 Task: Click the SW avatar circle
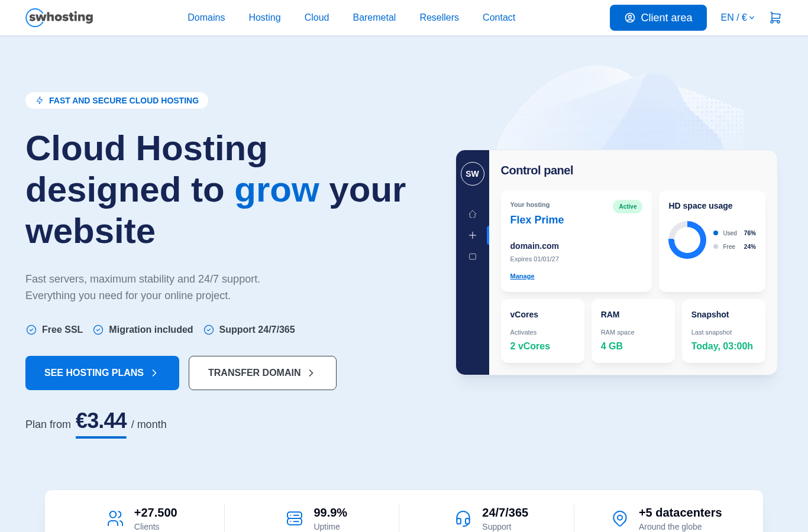(473, 174)
